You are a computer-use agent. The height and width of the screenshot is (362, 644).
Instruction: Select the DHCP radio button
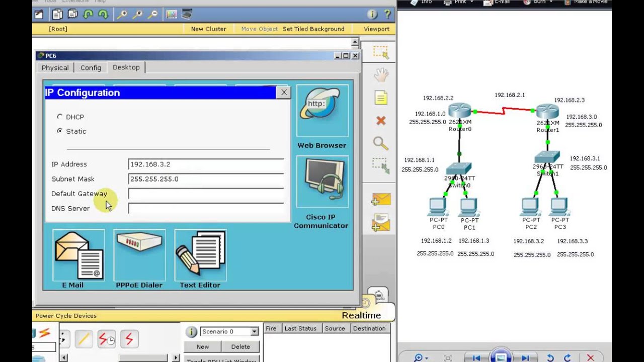60,117
